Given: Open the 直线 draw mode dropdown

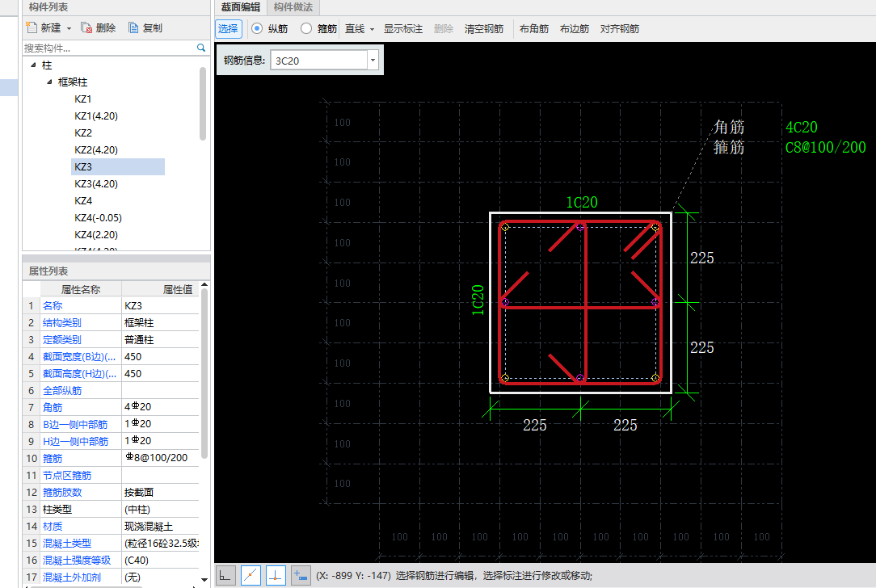Looking at the screenshot, I should pyautogui.click(x=372, y=29).
